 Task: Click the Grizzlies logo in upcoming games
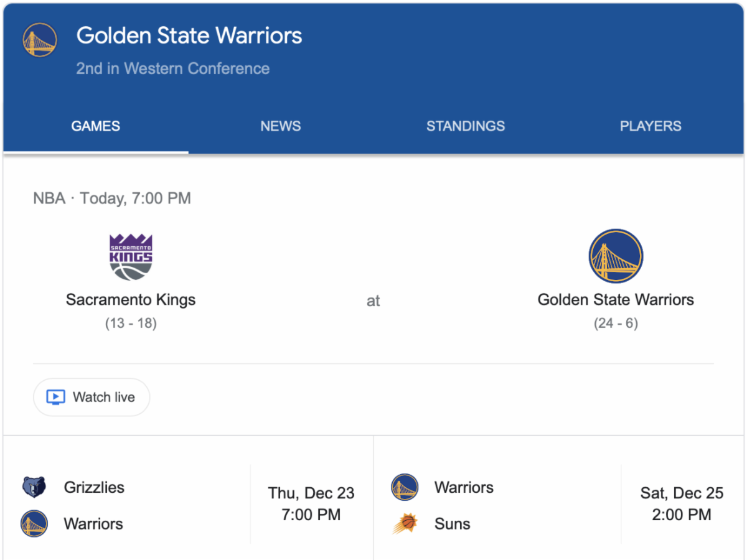(34, 487)
